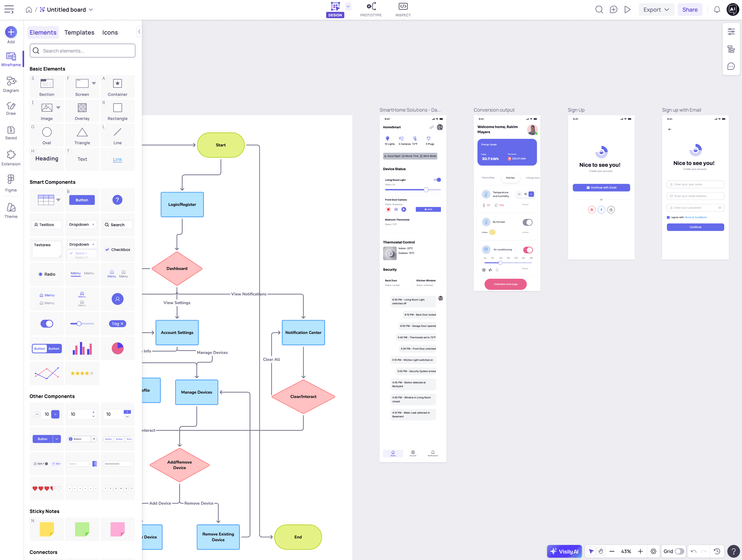Switch to Prototype mode
742x560 pixels.
[371, 9]
